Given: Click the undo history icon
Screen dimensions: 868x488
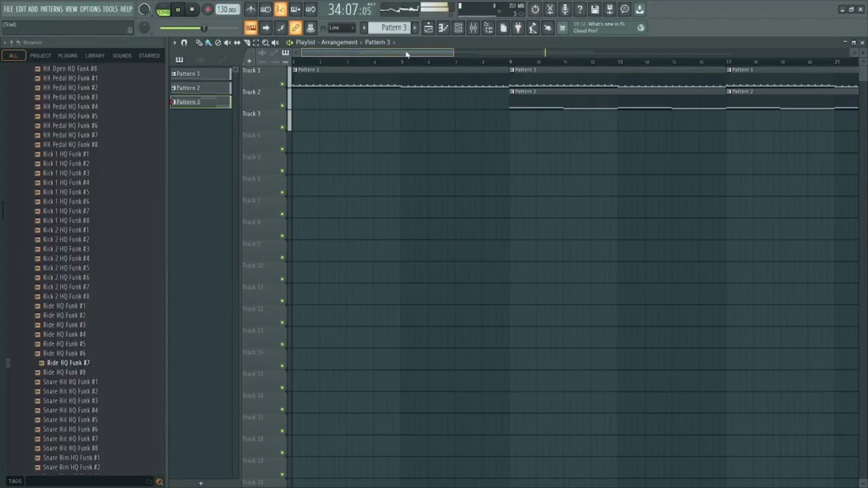Looking at the screenshot, I should point(535,9).
